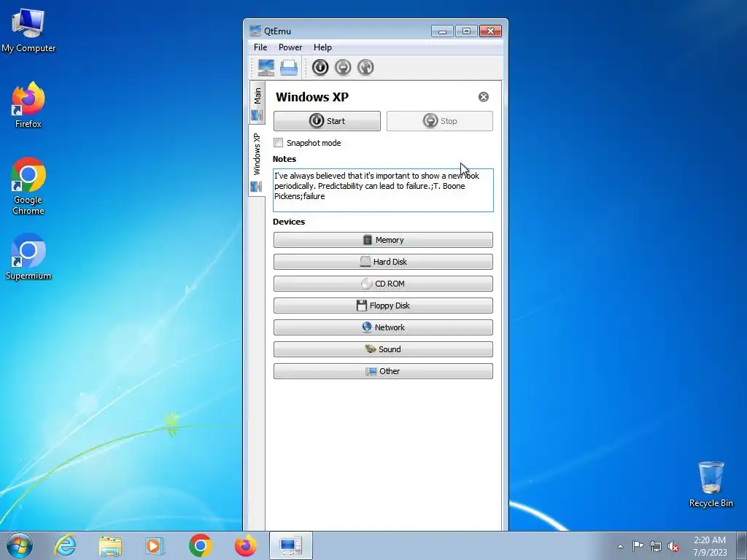Show hidden tray icons arrow
Viewport: 747px width, 560px height.
620,546
